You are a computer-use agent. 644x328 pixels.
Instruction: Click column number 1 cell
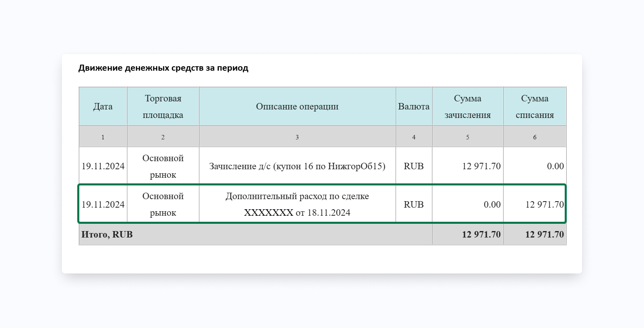[103, 137]
